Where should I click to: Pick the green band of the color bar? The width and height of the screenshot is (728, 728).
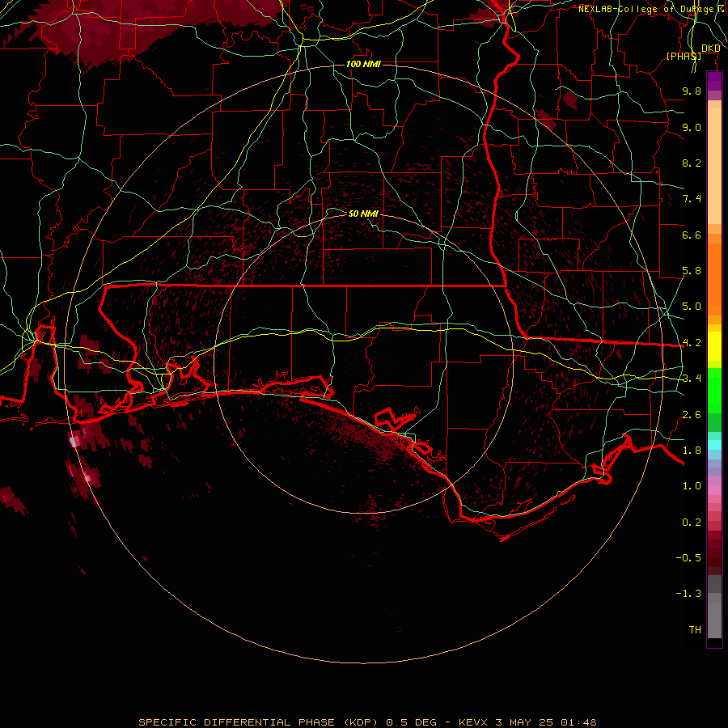pos(714,390)
